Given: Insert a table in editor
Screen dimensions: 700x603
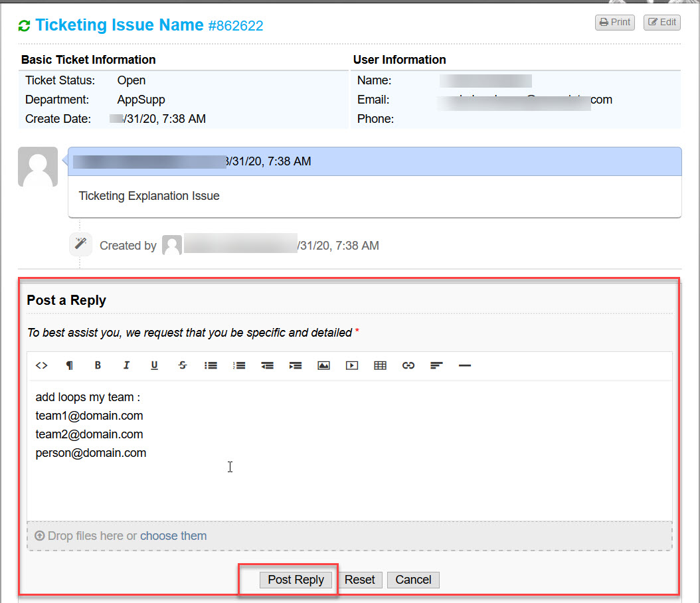Looking at the screenshot, I should pos(380,365).
